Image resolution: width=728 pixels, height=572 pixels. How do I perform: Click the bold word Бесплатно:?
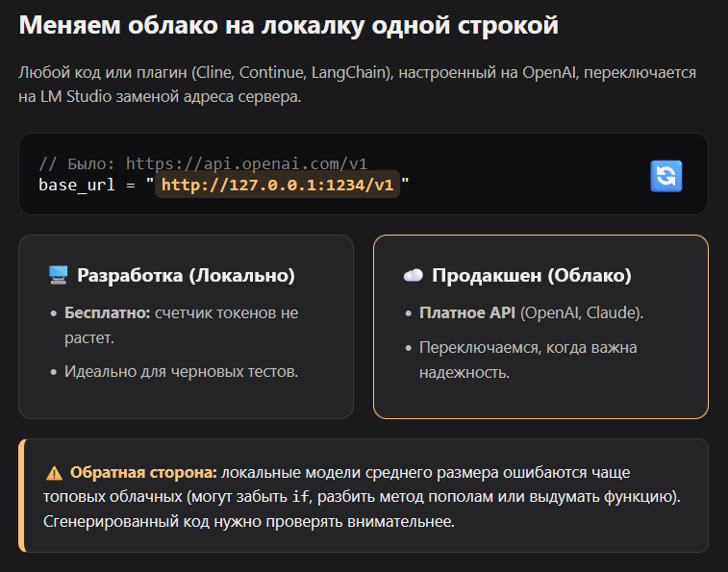tap(108, 313)
